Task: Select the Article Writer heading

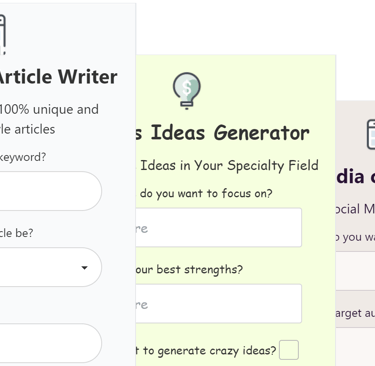Action: point(58,77)
